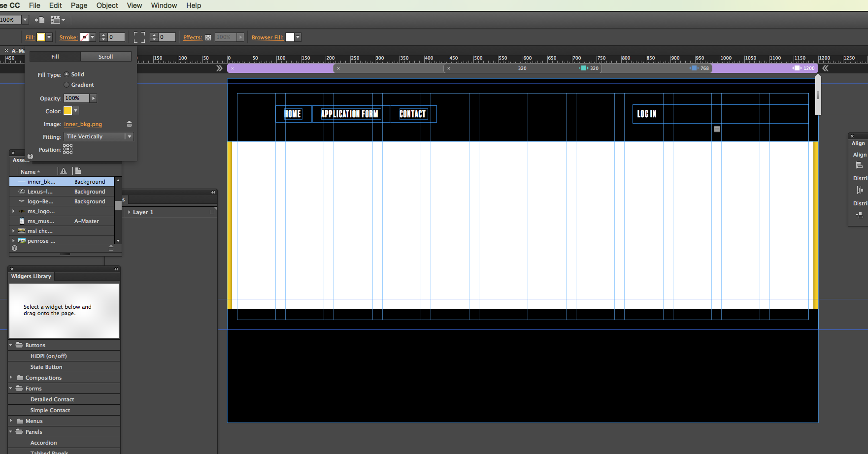The height and width of the screenshot is (454, 868).
Task: Expand the Layer 1 disclosure triangle
Action: point(129,212)
